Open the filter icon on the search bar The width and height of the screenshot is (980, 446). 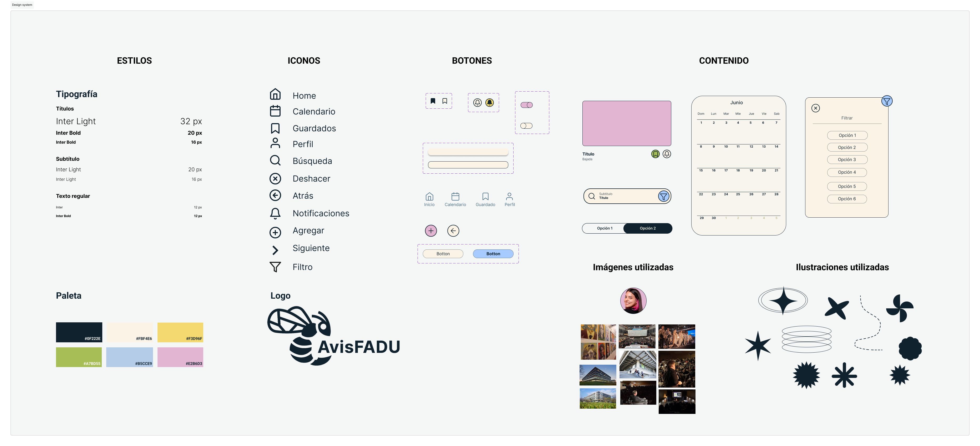click(664, 196)
